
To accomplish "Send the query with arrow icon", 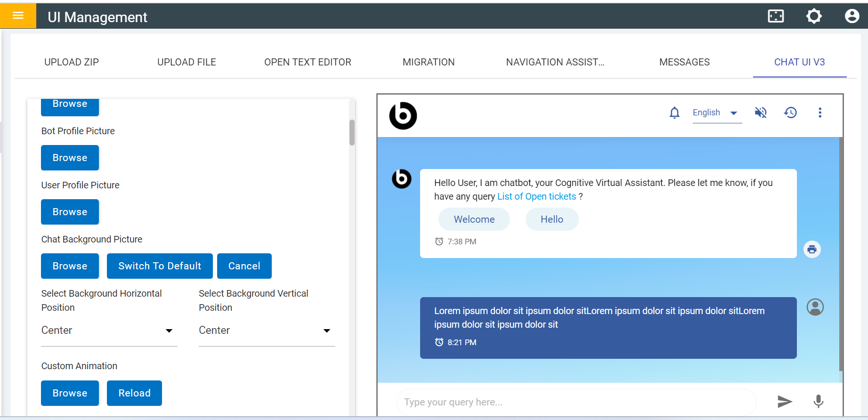I will pos(785,401).
